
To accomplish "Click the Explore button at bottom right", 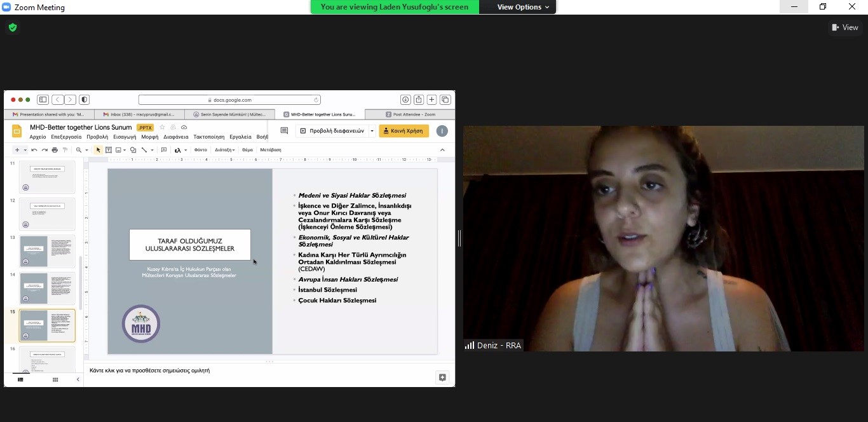I will pos(442,378).
